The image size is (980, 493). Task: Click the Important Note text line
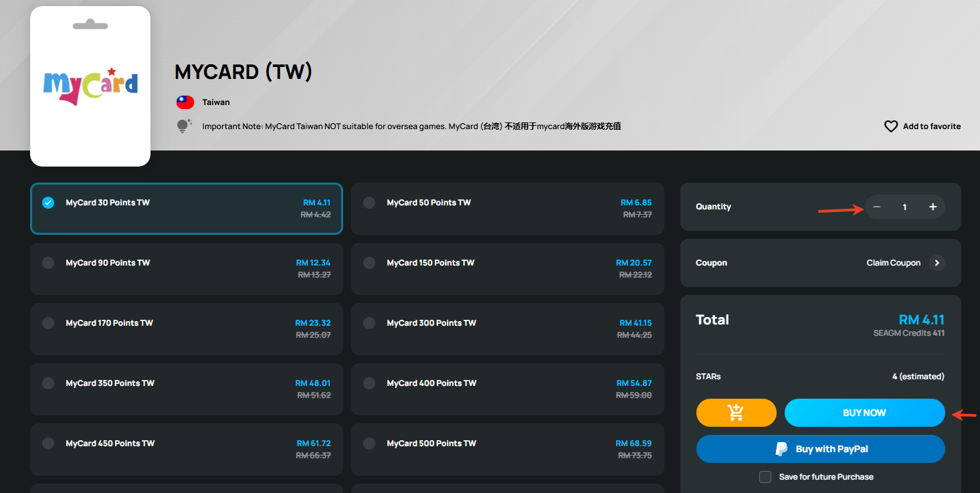pos(411,126)
